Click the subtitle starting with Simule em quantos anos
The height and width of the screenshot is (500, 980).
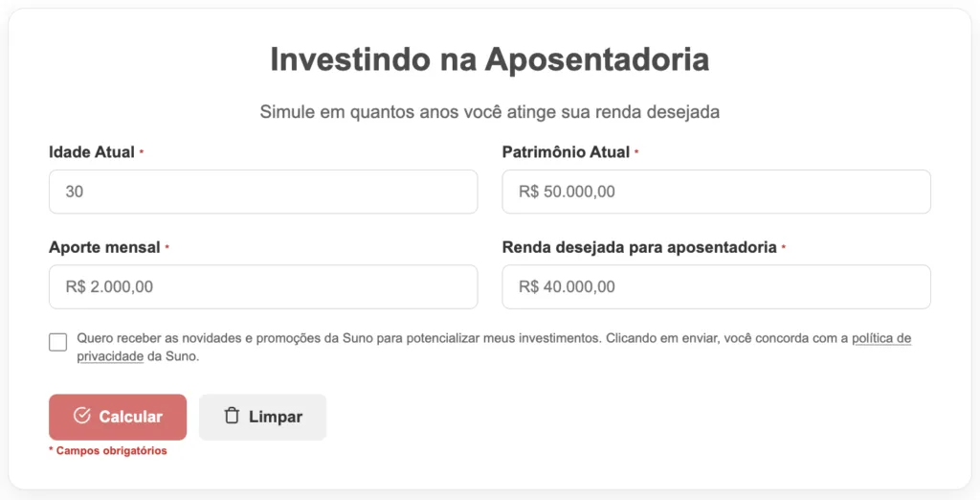pyautogui.click(x=489, y=112)
